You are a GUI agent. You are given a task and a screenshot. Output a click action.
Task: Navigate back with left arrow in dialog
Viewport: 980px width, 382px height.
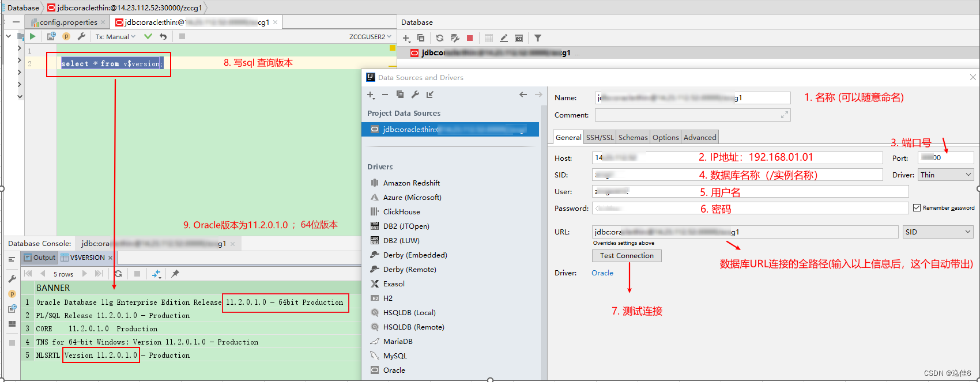pos(523,94)
